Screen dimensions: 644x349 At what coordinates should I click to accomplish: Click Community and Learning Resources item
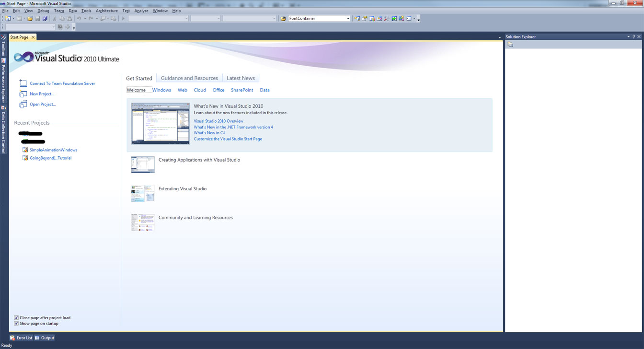195,218
